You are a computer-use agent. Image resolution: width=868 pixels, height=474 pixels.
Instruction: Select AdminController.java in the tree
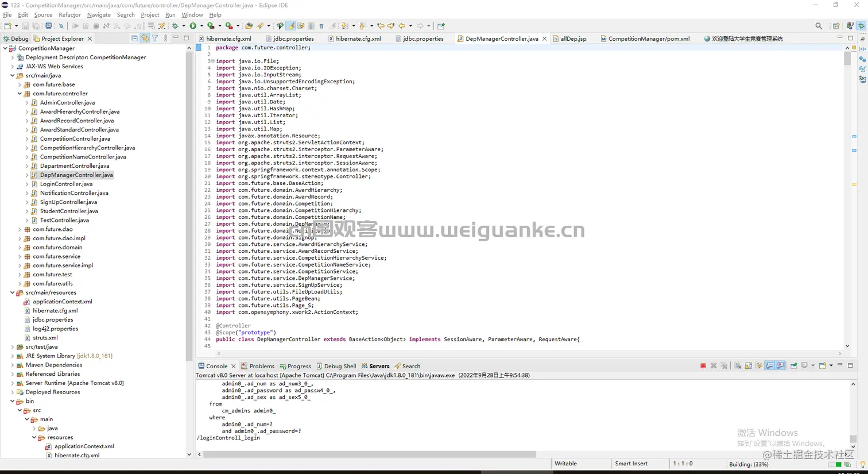pos(67,102)
